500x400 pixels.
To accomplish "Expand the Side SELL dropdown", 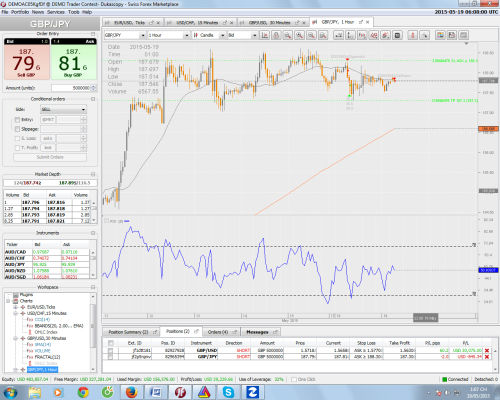I will 63,109.
